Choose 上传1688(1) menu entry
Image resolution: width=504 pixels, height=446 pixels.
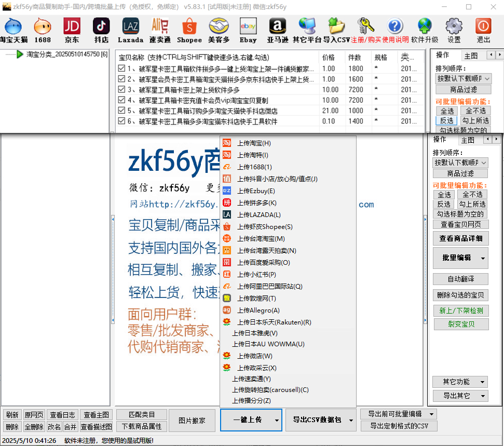288,167
